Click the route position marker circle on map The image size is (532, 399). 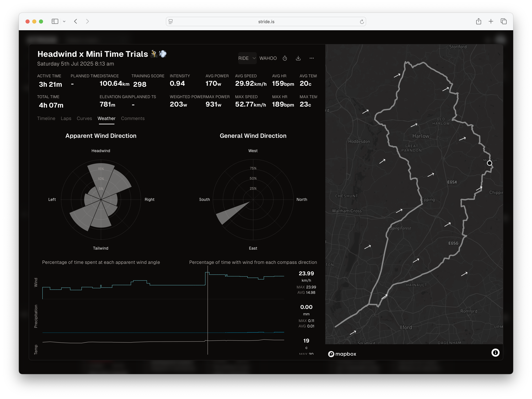(x=489, y=163)
